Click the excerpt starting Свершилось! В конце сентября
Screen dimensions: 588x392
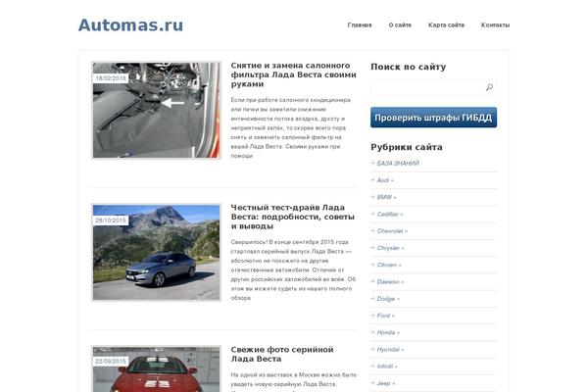pyautogui.click(x=293, y=269)
